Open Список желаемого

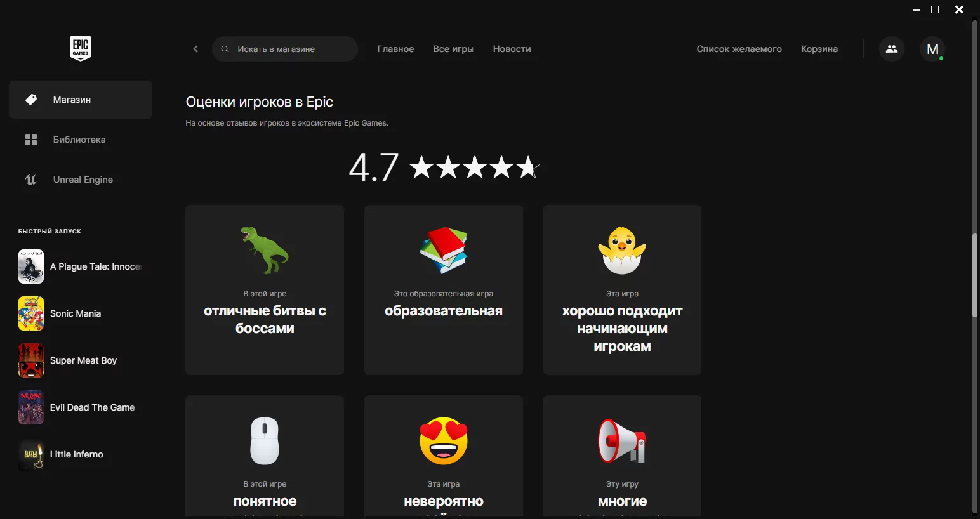pyautogui.click(x=739, y=49)
